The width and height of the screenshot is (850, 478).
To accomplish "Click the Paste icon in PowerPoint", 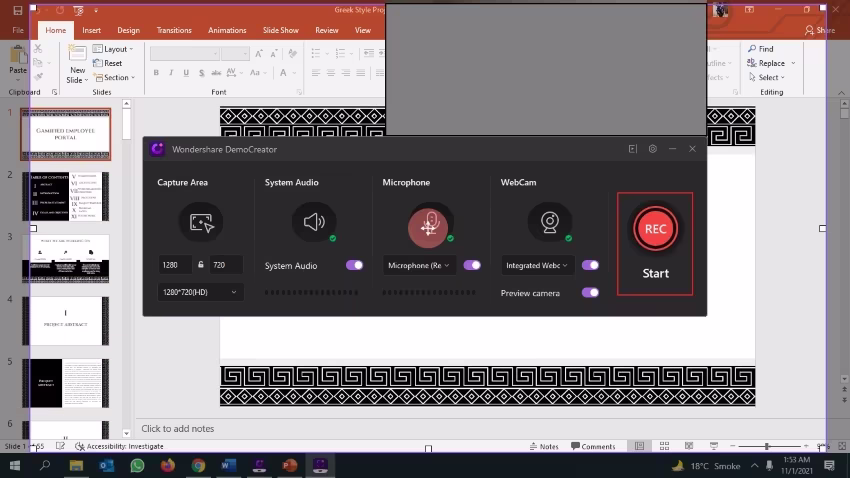I will 18,55.
